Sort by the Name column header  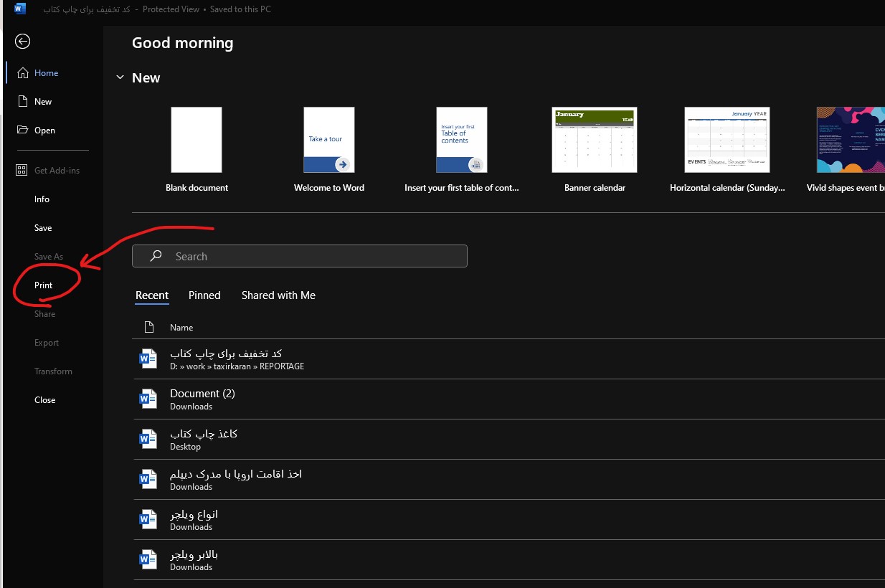181,328
